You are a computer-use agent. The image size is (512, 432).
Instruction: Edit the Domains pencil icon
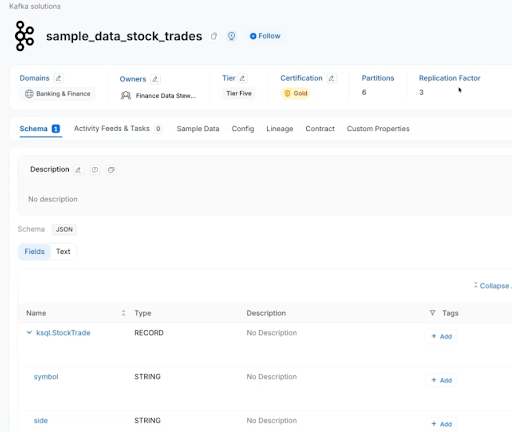58,78
